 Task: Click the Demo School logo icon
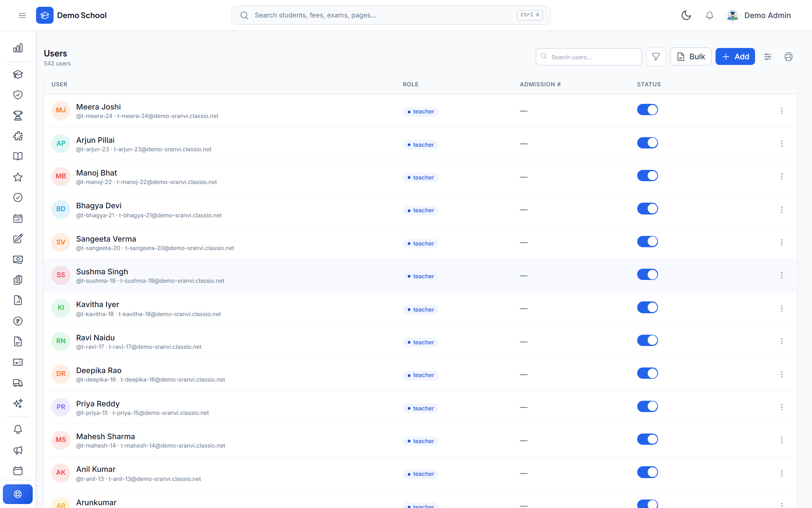click(x=45, y=16)
